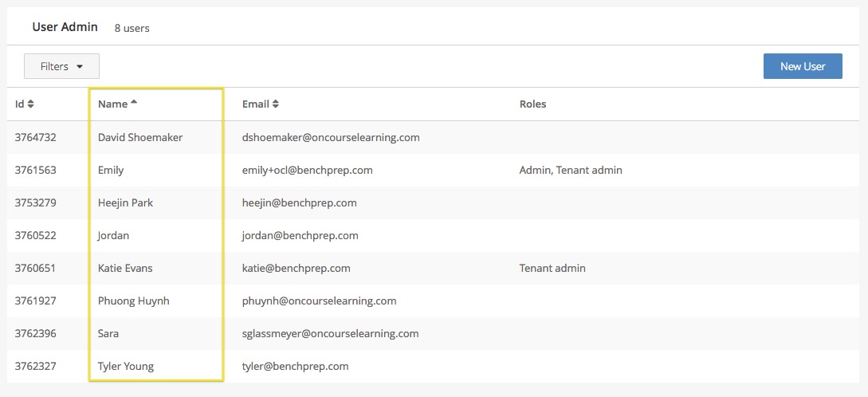Click the New User button
The width and height of the screenshot is (868, 397).
tap(802, 66)
